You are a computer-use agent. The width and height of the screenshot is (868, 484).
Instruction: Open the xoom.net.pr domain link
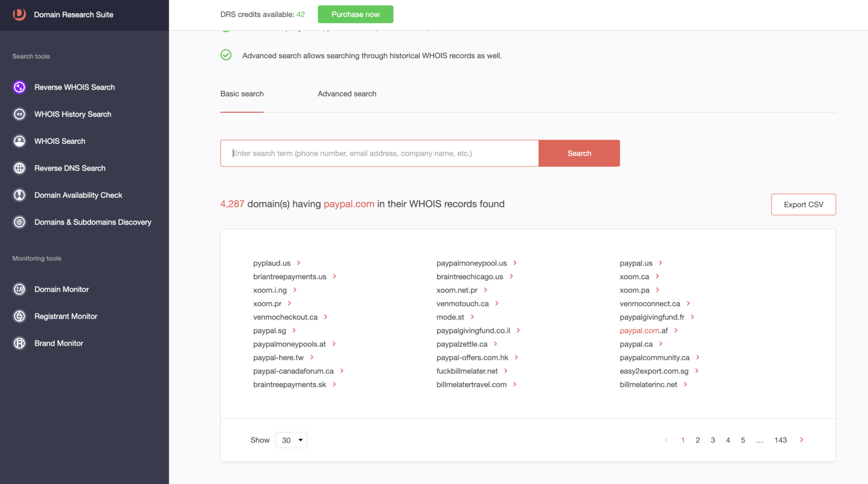457,290
